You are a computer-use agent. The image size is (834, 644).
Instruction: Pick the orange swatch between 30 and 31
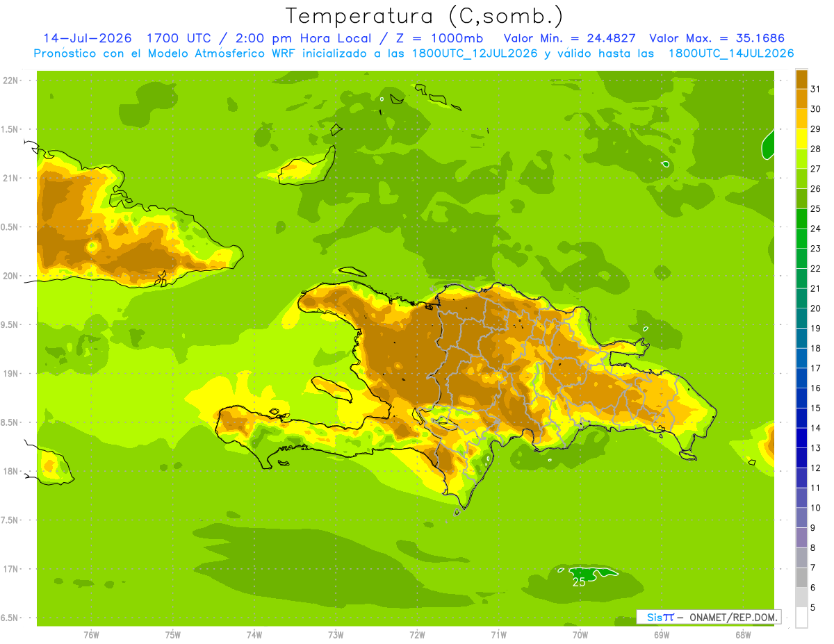(x=802, y=99)
